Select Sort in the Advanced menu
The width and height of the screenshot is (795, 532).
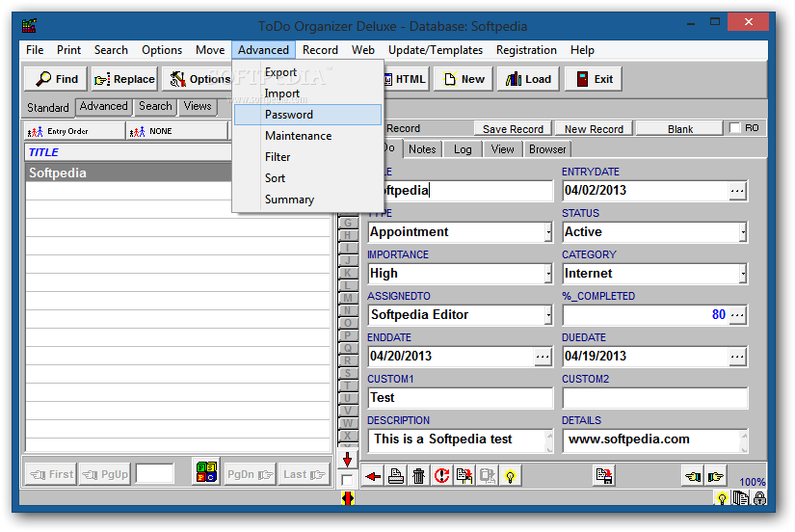[x=307, y=178]
